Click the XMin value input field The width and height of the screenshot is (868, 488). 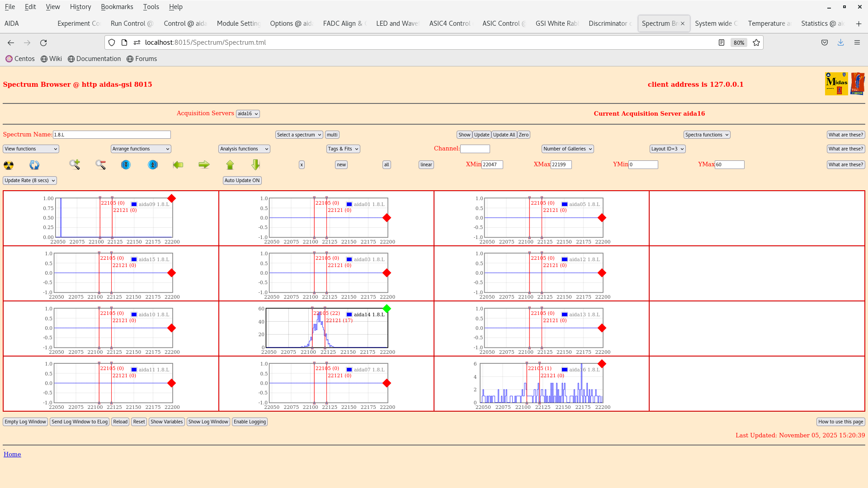[492, 164]
